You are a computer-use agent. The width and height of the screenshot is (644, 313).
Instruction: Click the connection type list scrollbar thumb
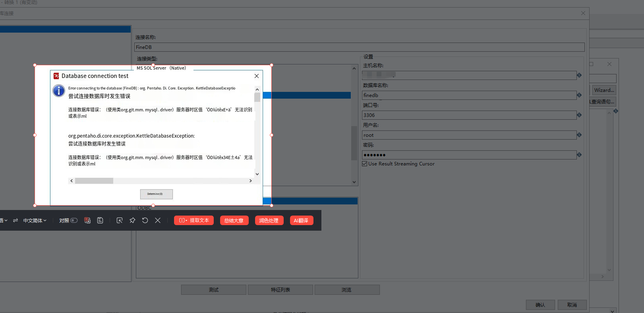(354, 143)
